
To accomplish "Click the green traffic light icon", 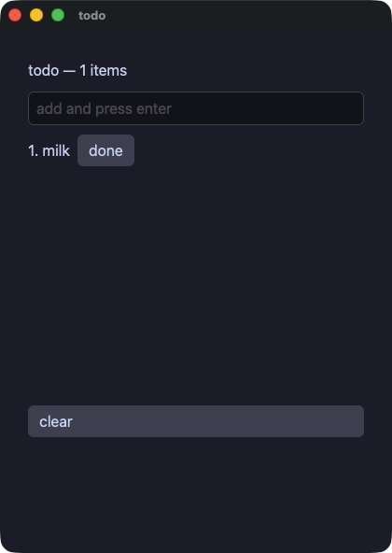I will pos(58,15).
